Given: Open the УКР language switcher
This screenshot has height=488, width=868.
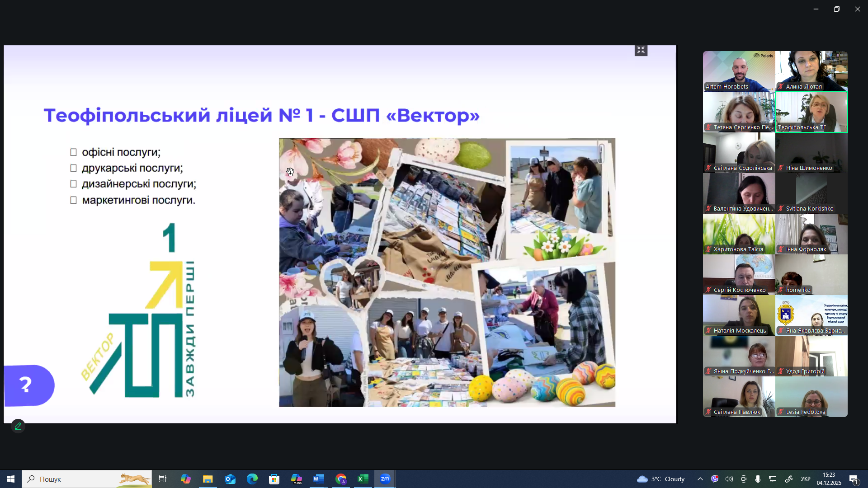Looking at the screenshot, I should 806,479.
